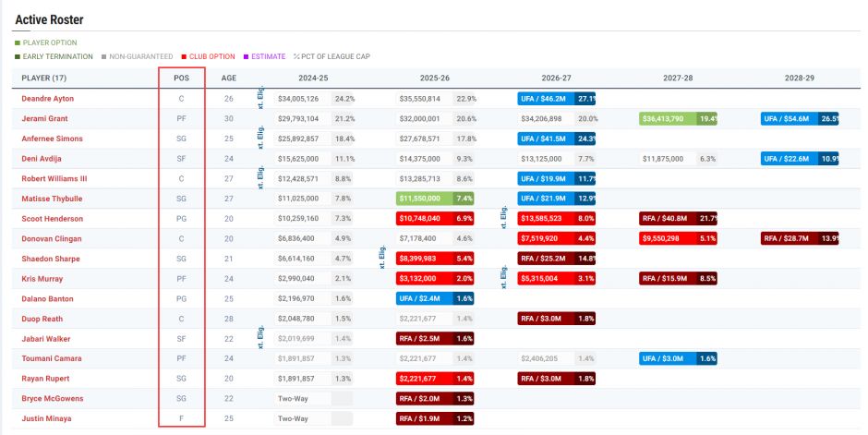The width and height of the screenshot is (868, 435).
Task: Open Deandre Ayton's player page
Action: 48,99
